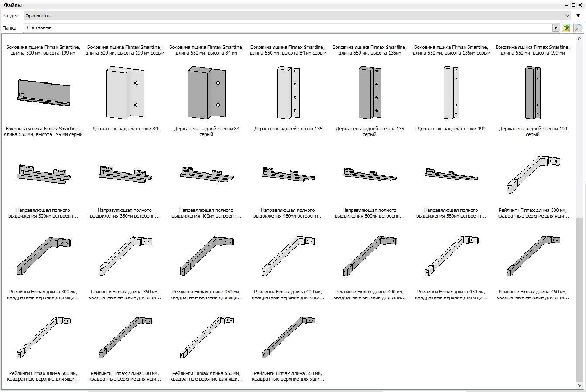The height and width of the screenshot is (392, 586).
Task: Click Направляющая полного выдвижения 500мм thumbnail
Action: coord(370,174)
